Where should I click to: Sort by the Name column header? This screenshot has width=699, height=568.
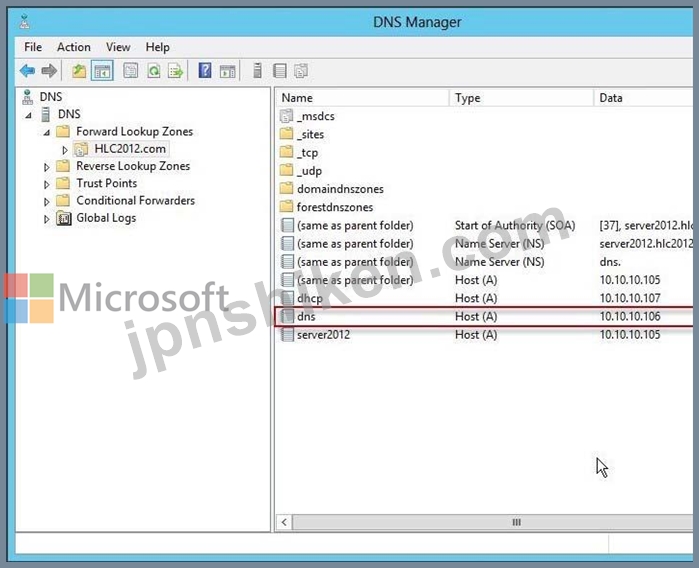[x=362, y=98]
